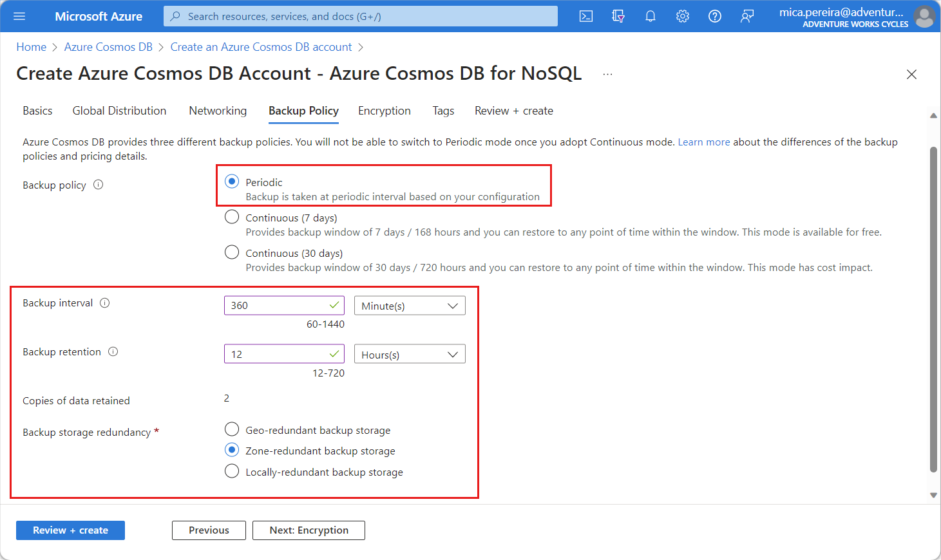
Task: Choose Locally-redundant backup storage option
Action: click(232, 471)
